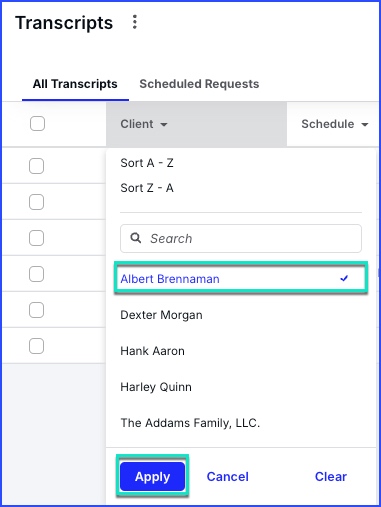Viewport: 381px width, 507px height.
Task: Select the All Transcripts tab
Action: pos(75,84)
